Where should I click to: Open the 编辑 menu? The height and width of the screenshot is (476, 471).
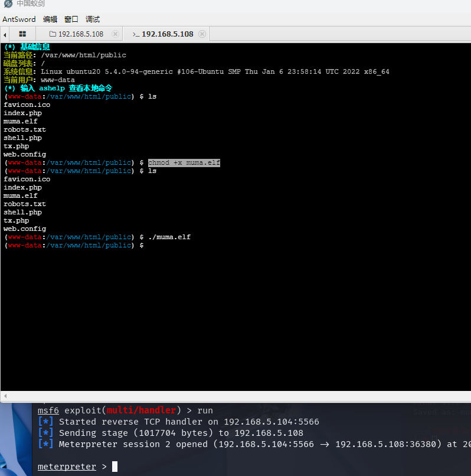50,19
